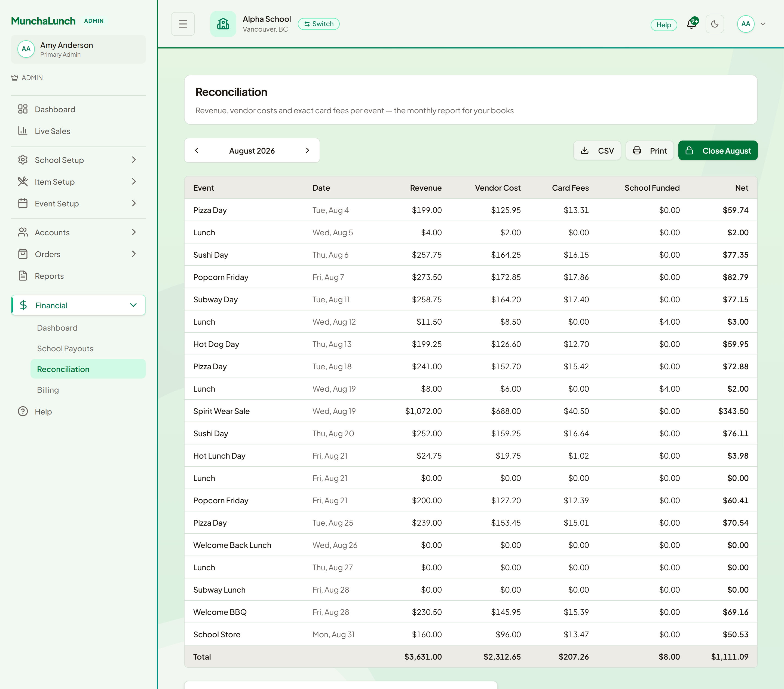This screenshot has width=784, height=689.
Task: Click the Financial dollar sign icon
Action: 23,305
